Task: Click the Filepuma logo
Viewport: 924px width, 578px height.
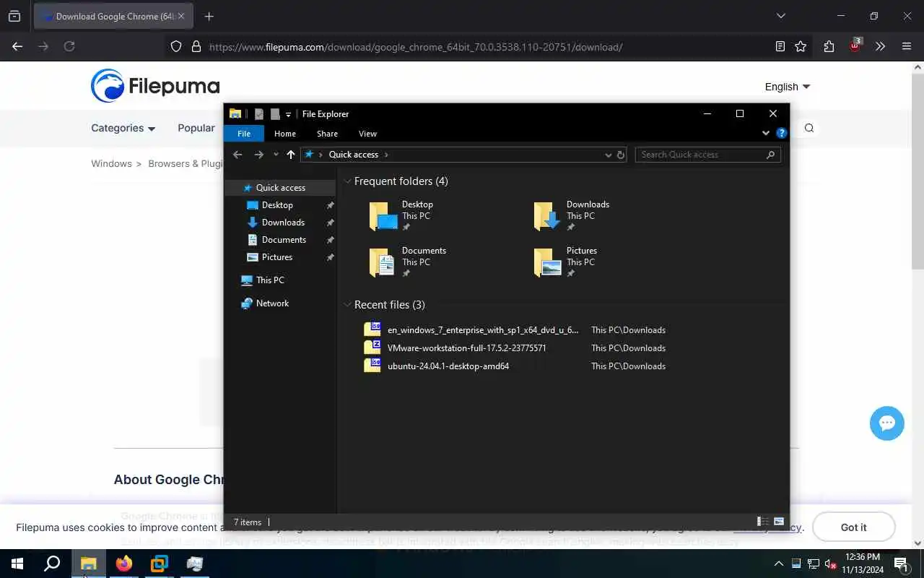Action: (155, 86)
